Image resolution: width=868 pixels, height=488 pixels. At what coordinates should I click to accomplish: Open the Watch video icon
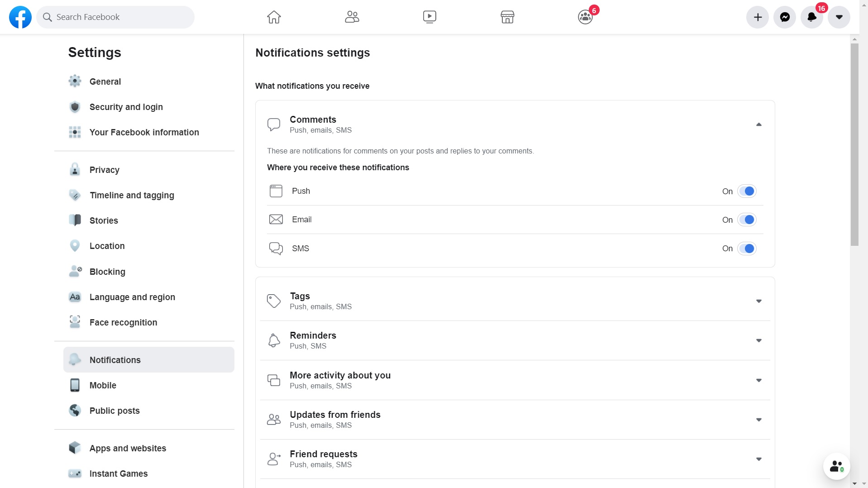[429, 17]
